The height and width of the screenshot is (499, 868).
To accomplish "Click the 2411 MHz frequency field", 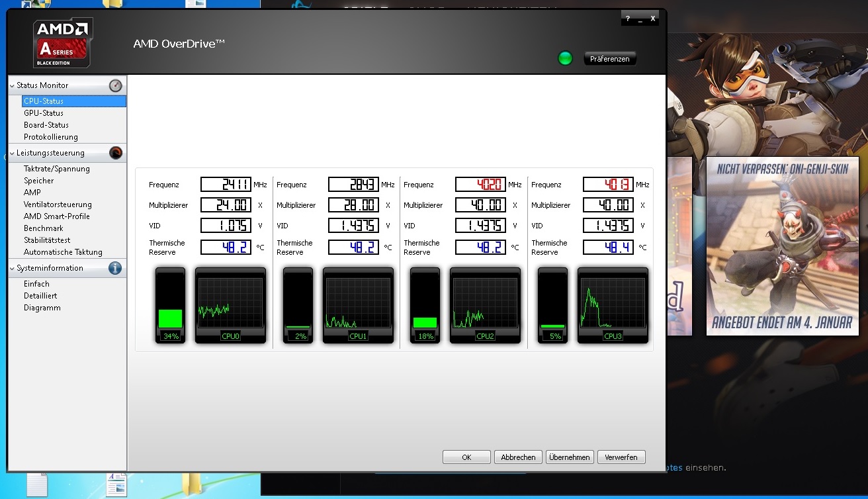I will 226,185.
